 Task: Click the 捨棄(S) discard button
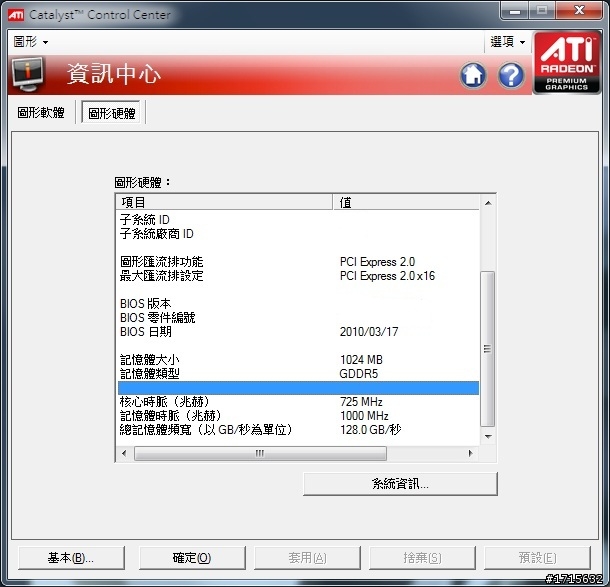tap(422, 558)
